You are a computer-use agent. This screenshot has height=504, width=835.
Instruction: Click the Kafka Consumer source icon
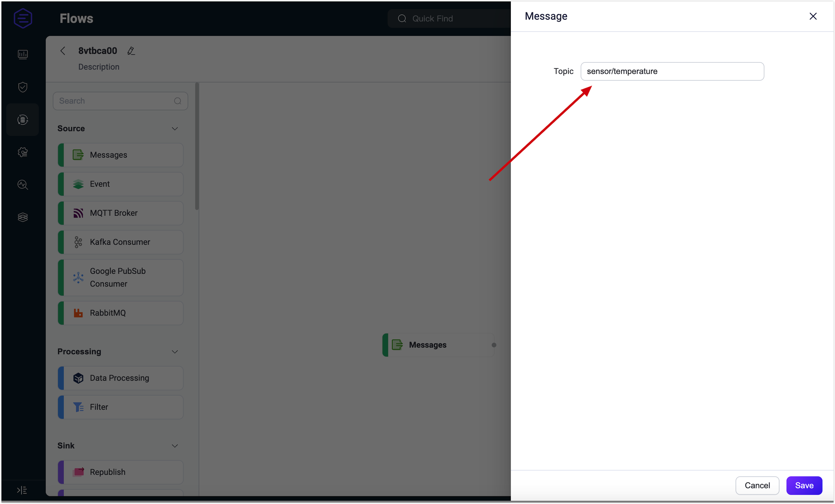77,242
